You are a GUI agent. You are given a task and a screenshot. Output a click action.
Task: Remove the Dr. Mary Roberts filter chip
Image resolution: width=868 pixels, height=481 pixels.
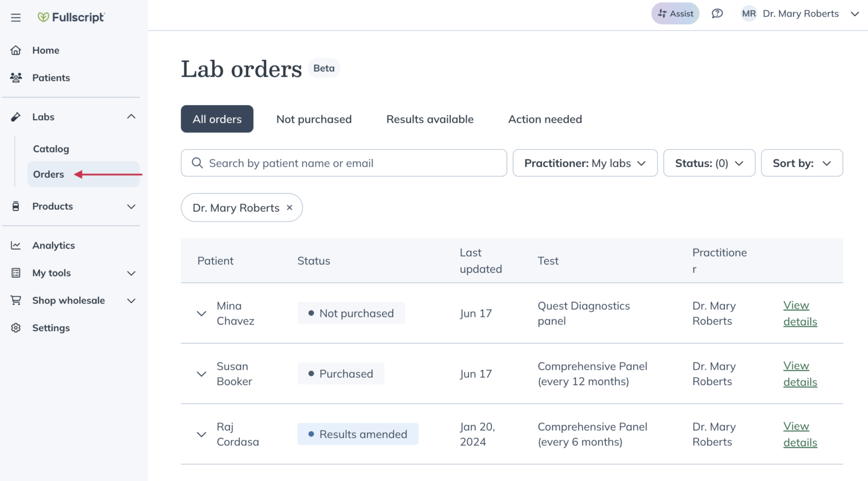tap(289, 207)
